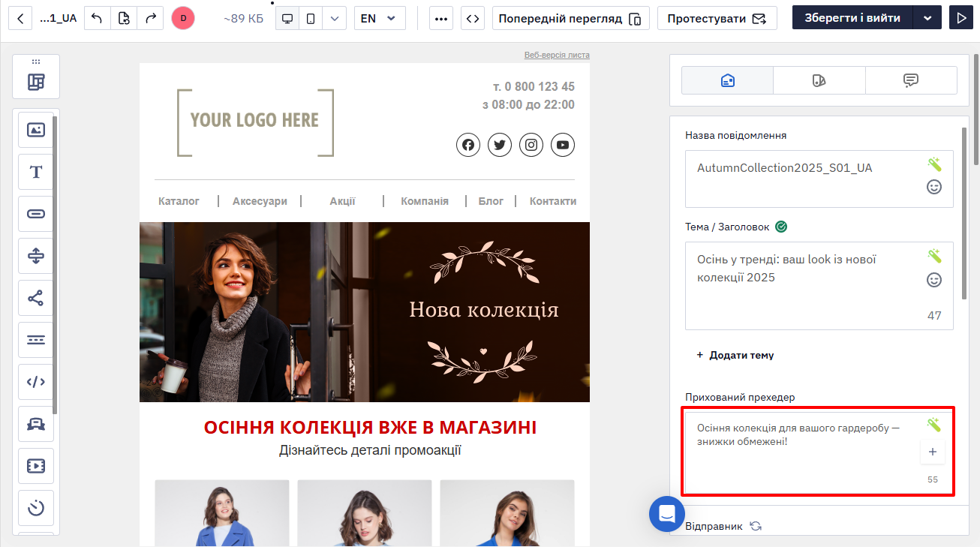Open the comments tab
The height and width of the screenshot is (547, 980).
click(x=911, y=80)
